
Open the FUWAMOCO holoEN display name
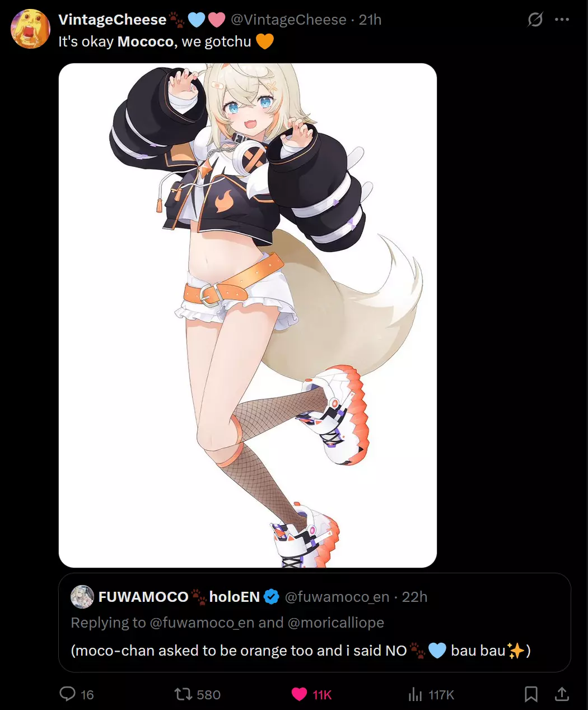(x=179, y=597)
